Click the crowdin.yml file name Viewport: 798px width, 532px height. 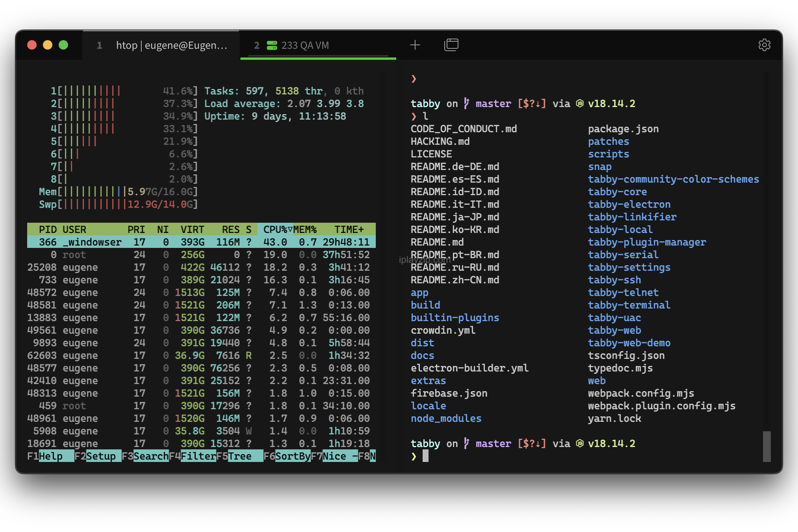[443, 330]
